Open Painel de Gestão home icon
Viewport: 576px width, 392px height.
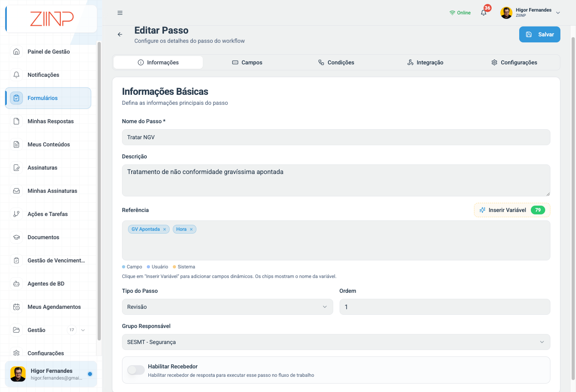click(16, 52)
